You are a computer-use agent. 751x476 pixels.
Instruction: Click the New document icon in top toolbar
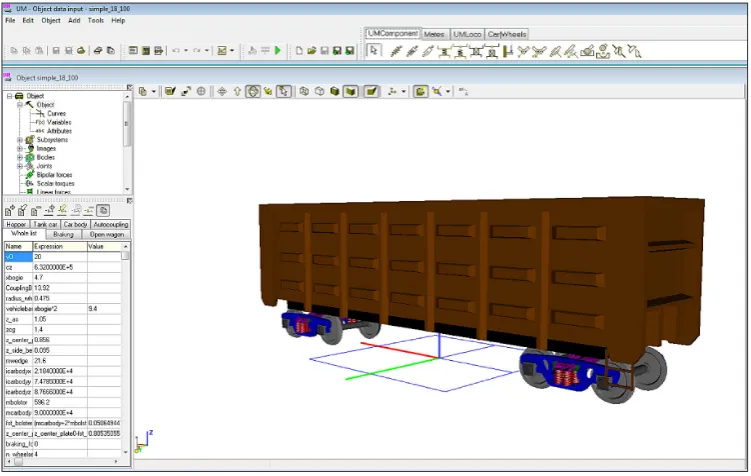coord(299,50)
